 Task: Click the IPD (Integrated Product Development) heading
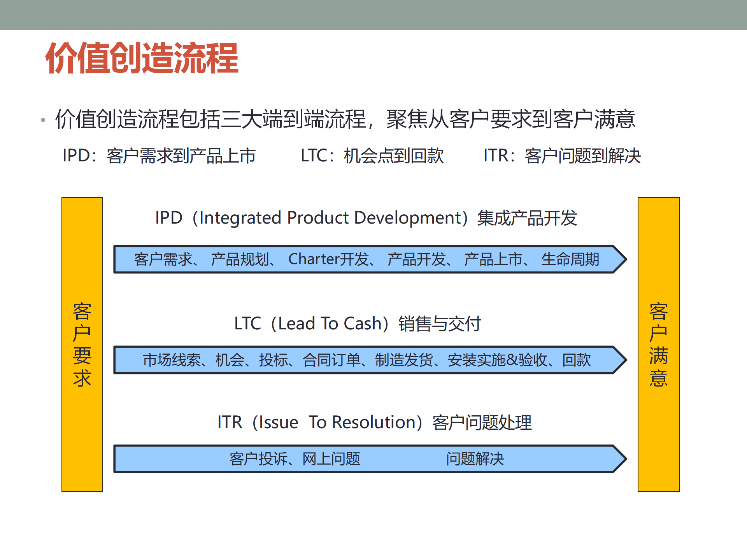click(366, 217)
